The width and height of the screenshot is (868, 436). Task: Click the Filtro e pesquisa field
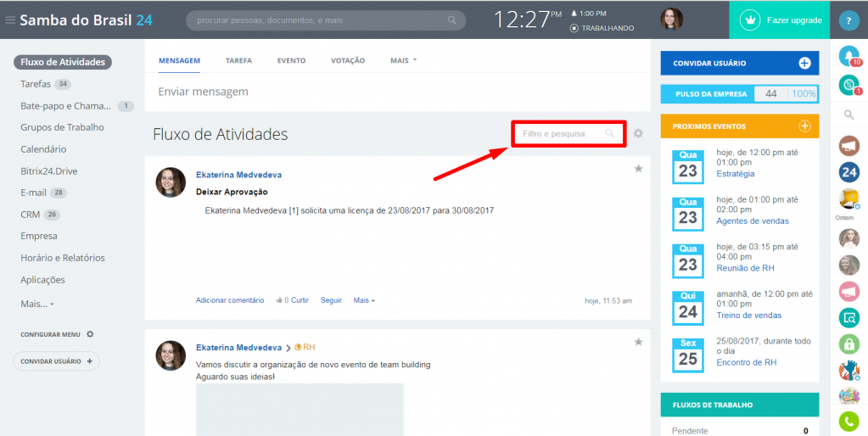pyautogui.click(x=568, y=133)
